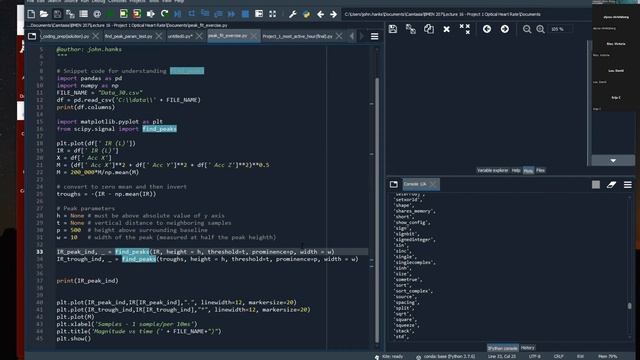Maximize current pane toolbar icon
Viewport: 640px width, 360px height.
point(259,14)
